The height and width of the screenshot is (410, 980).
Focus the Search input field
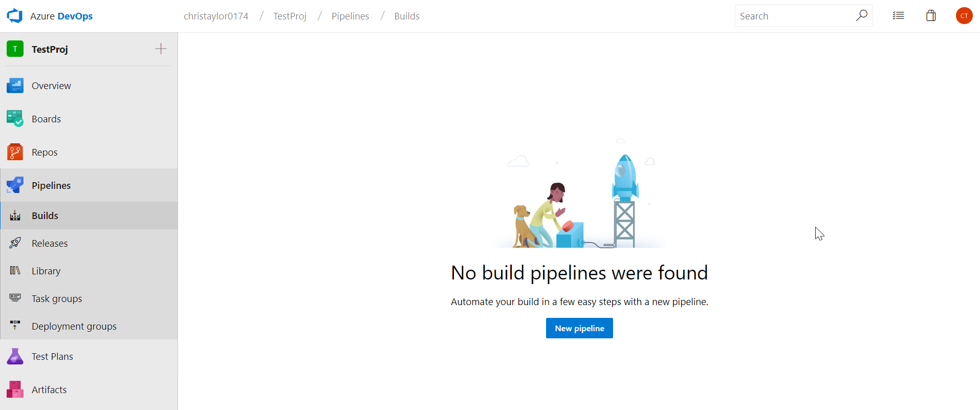(793, 16)
